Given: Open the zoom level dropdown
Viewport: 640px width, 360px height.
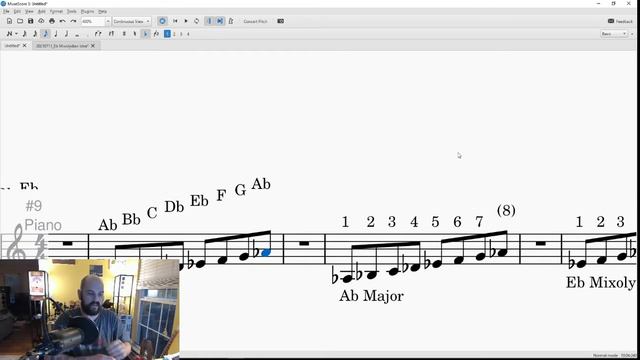Looking at the screenshot, I should [108, 21].
